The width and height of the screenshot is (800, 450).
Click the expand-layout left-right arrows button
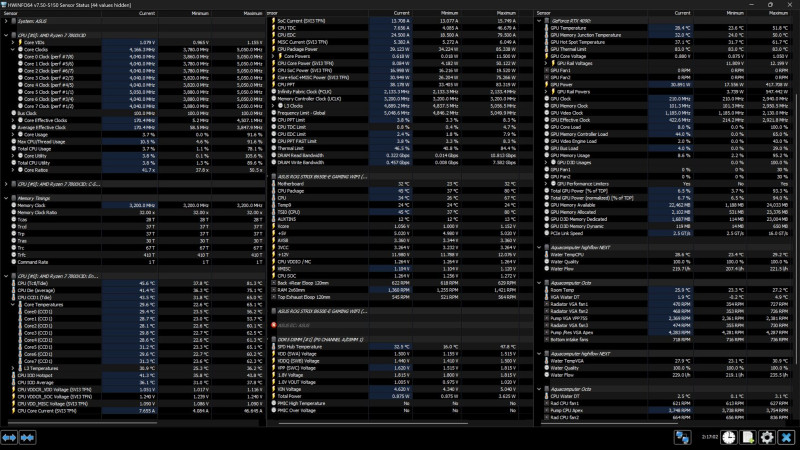9,437
